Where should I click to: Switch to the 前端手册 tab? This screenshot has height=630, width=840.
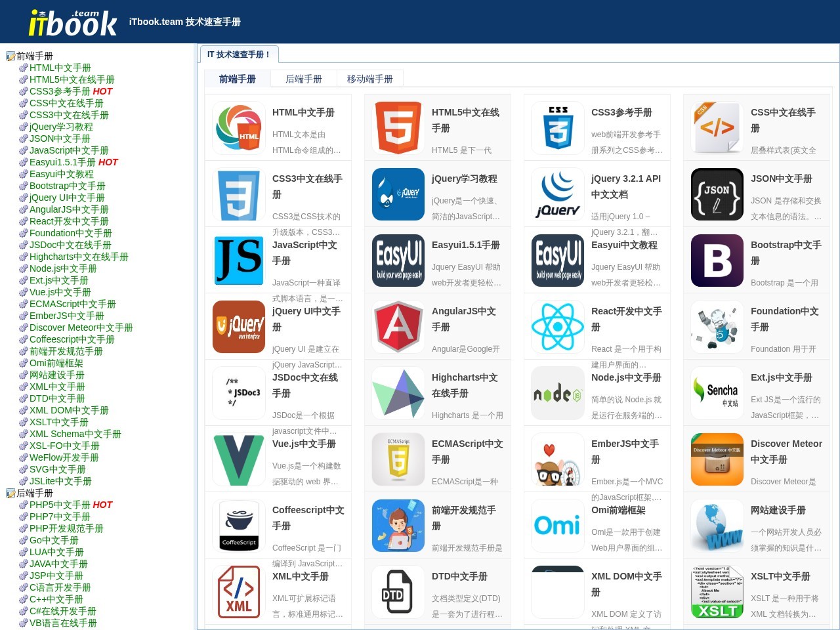(x=238, y=79)
